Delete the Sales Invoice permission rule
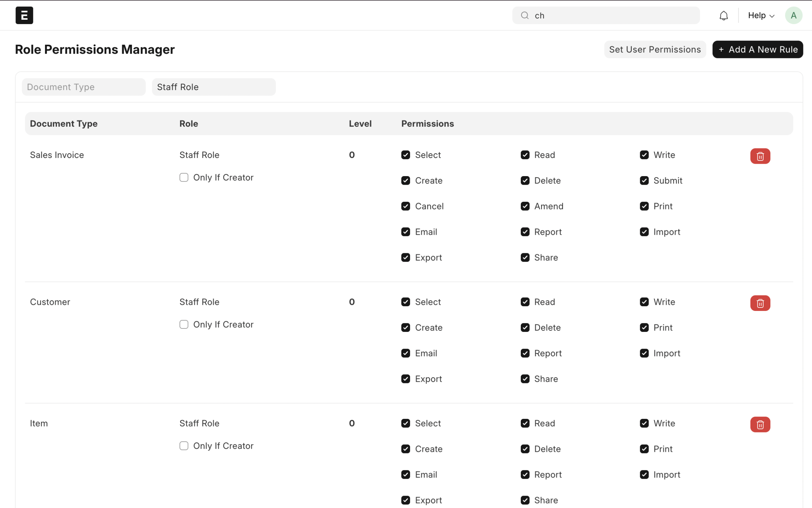Image resolution: width=812 pixels, height=508 pixels. [x=760, y=156]
